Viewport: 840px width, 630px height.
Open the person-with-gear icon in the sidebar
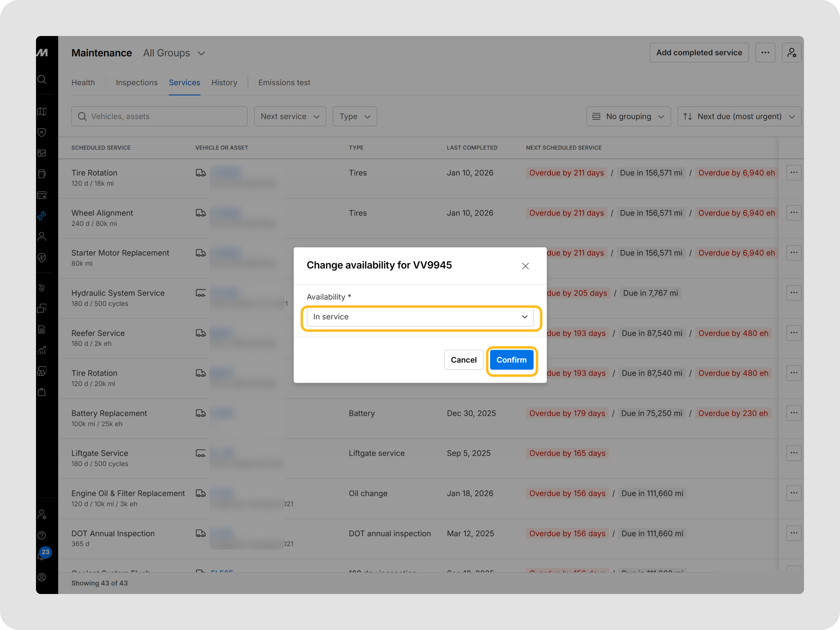[42, 514]
